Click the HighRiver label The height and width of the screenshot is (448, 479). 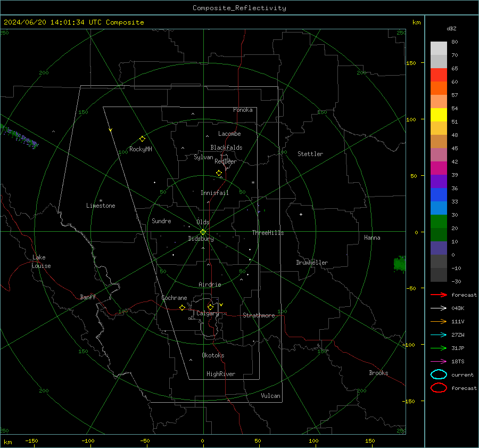[221, 374]
